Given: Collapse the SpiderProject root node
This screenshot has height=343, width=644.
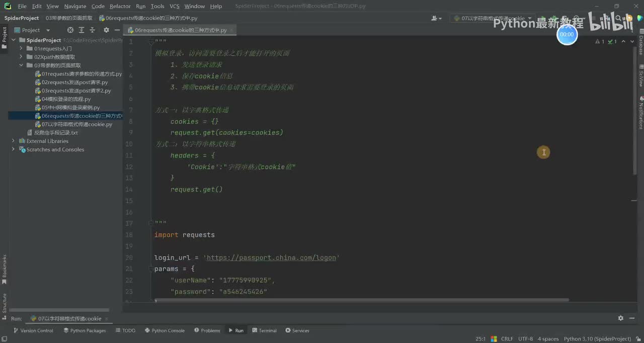Looking at the screenshot, I should coord(13,40).
